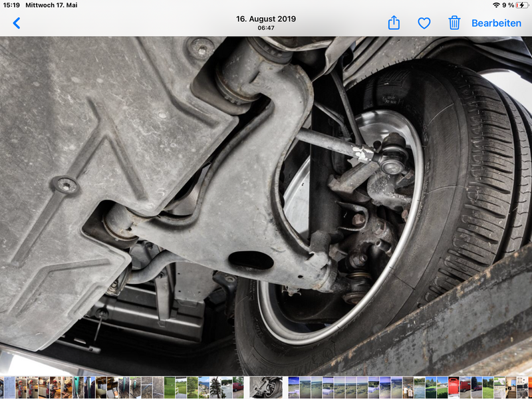Image resolution: width=532 pixels, height=399 pixels.
Task: Open the share sheet for this photo
Action: click(x=394, y=23)
